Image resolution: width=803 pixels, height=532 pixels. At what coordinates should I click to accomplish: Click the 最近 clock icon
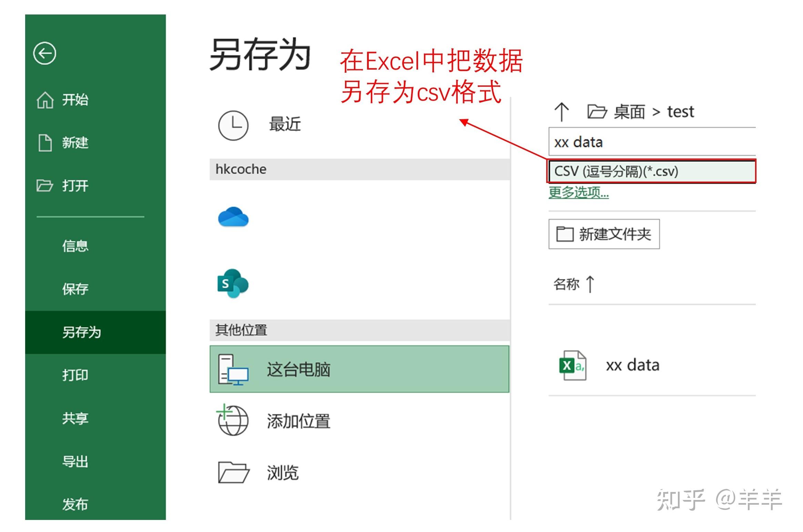point(233,125)
